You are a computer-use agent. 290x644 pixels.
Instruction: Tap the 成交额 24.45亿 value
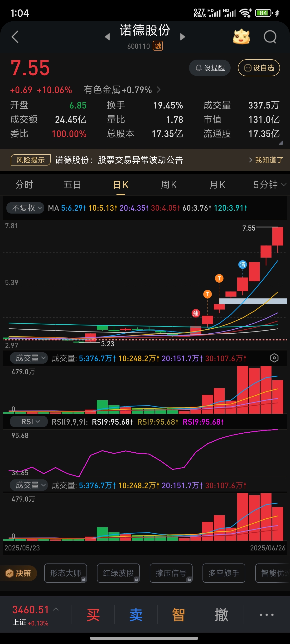point(71,119)
